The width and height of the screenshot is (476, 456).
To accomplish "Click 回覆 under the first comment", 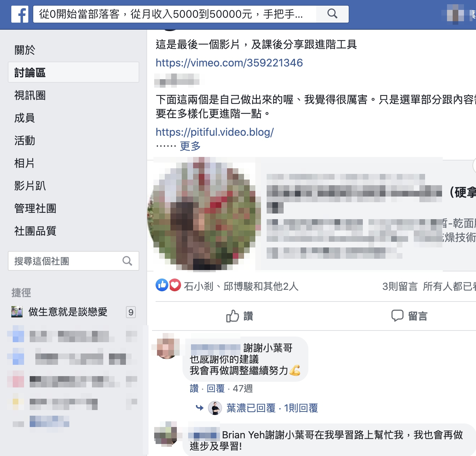I will click(x=215, y=388).
